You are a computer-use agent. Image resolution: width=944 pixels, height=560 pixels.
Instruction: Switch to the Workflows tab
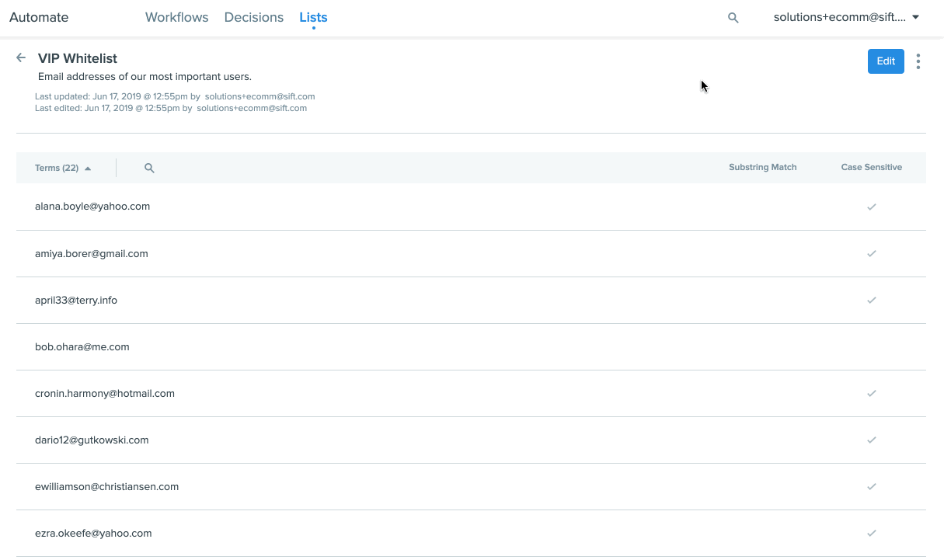click(176, 17)
